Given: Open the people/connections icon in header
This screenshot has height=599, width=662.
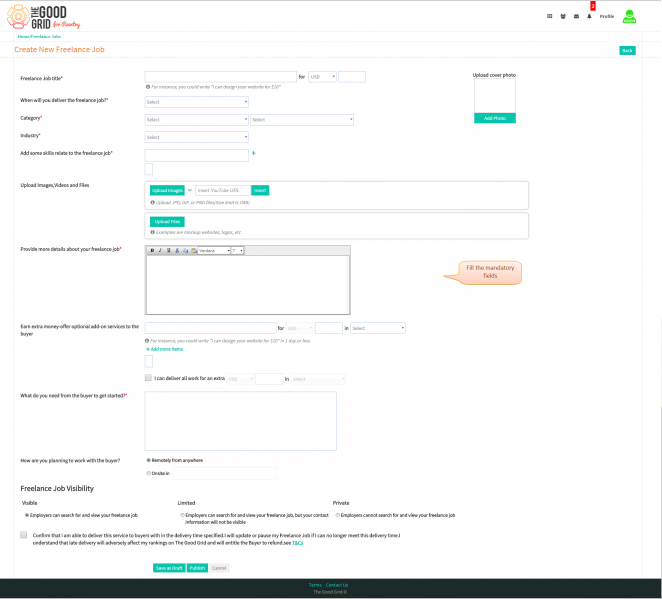Looking at the screenshot, I should (563, 16).
